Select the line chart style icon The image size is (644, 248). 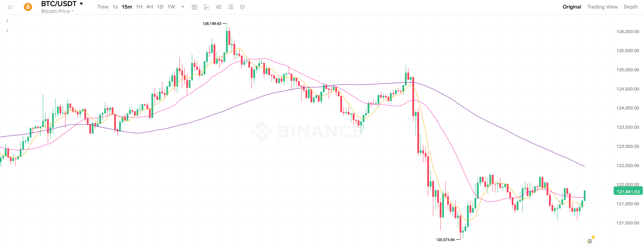point(207,7)
